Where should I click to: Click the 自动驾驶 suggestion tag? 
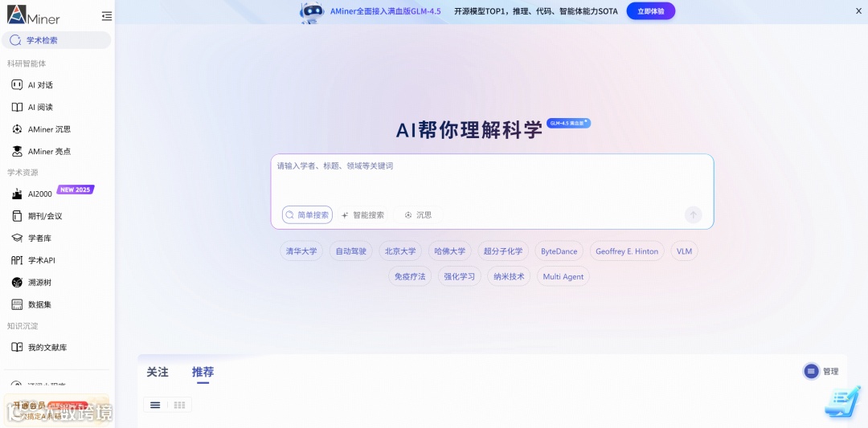tap(351, 251)
